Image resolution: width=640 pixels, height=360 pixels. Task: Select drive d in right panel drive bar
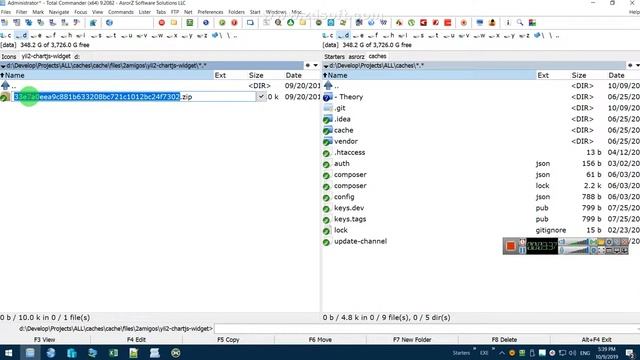(x=343, y=36)
